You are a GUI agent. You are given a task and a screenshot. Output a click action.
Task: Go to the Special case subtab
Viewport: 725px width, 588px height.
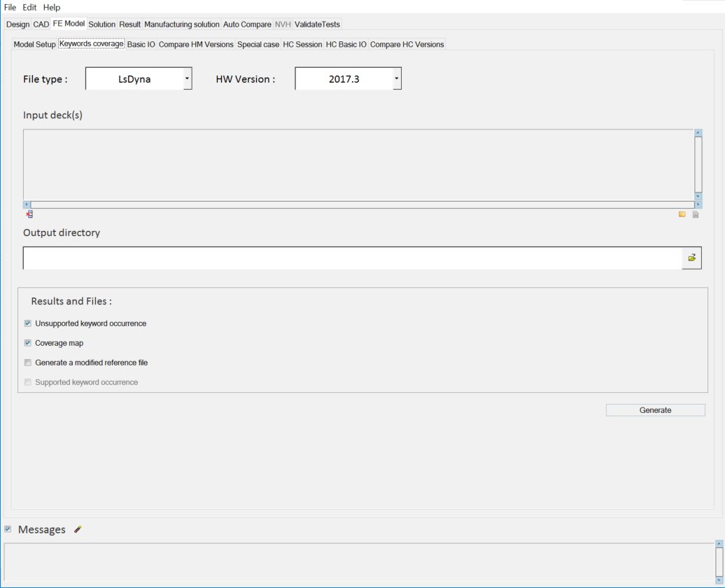(x=258, y=44)
